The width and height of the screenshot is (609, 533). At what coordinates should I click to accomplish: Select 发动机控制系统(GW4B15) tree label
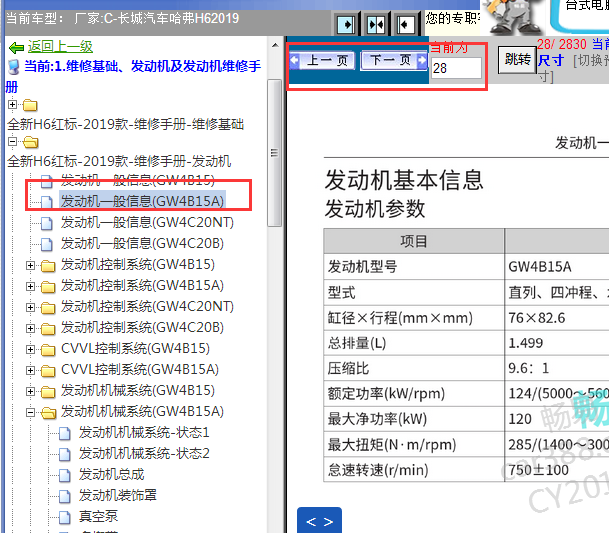(137, 264)
